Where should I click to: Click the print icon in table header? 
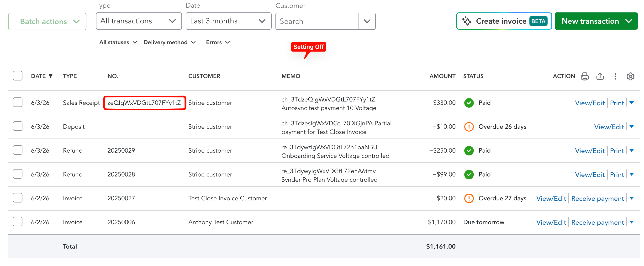click(585, 76)
